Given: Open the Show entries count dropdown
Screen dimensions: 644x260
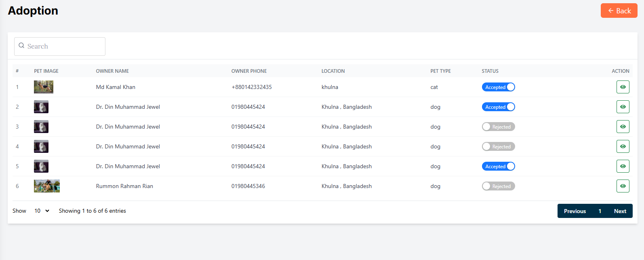Looking at the screenshot, I should point(42,211).
